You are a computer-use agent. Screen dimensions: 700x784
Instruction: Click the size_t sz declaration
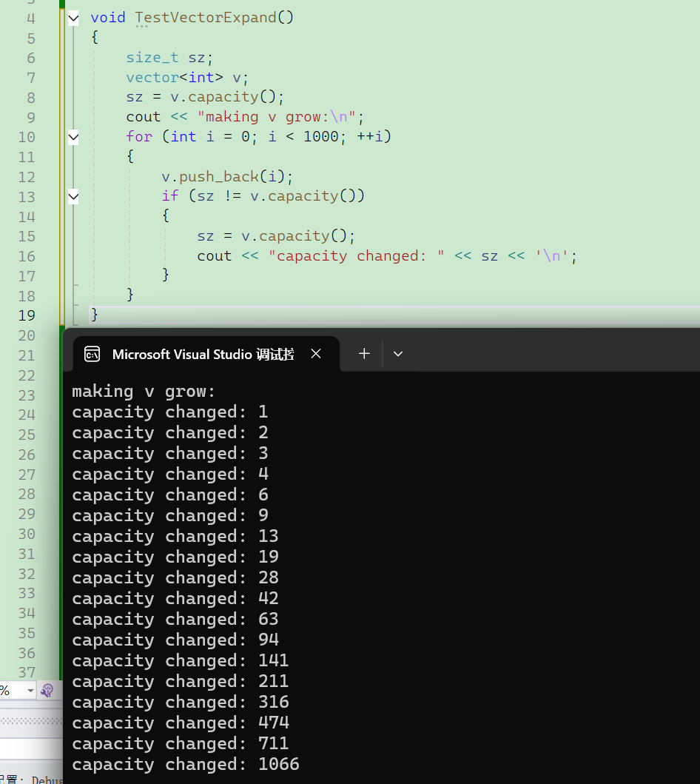(169, 58)
